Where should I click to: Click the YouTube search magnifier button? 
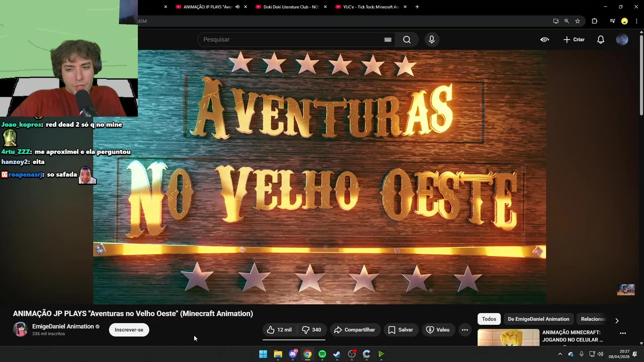407,40
